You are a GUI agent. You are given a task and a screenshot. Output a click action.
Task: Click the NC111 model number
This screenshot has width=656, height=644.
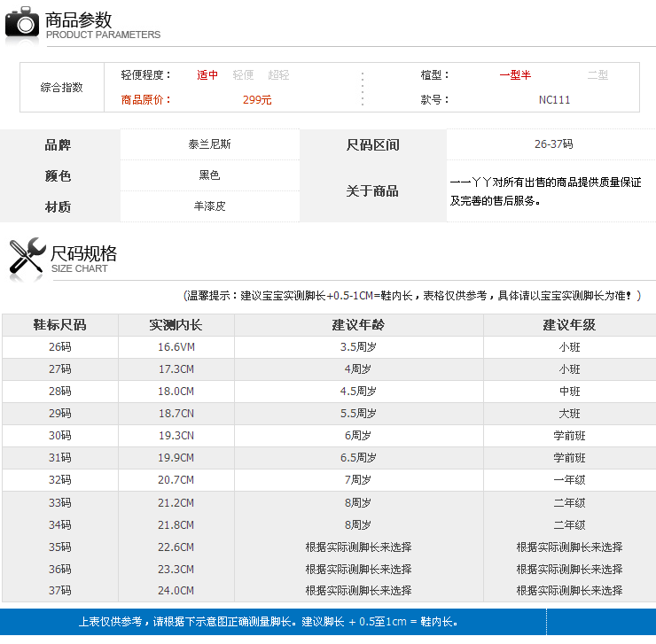click(554, 99)
